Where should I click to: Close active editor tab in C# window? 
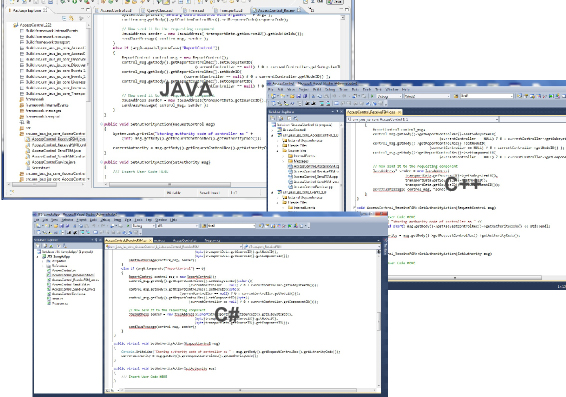tap(150, 240)
